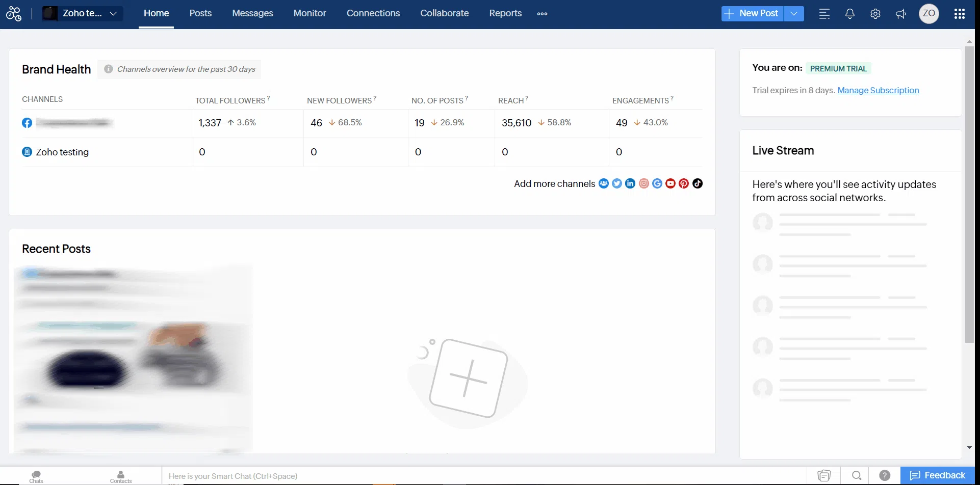
Task: Open the Zoho apps grid launcher
Action: pyautogui.click(x=959, y=14)
